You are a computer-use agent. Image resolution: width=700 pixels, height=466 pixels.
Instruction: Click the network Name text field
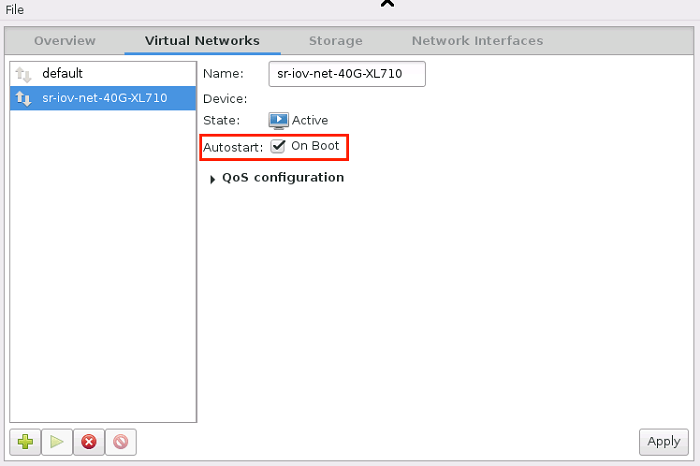tap(346, 74)
